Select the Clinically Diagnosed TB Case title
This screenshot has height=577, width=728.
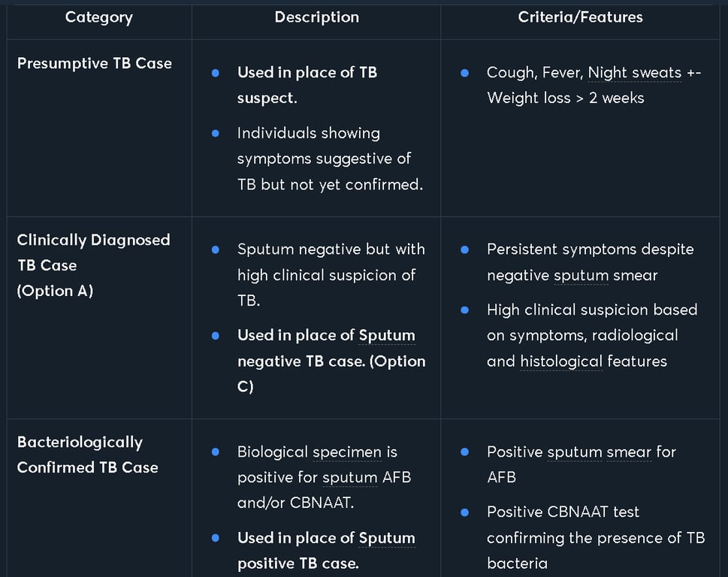[x=93, y=252]
